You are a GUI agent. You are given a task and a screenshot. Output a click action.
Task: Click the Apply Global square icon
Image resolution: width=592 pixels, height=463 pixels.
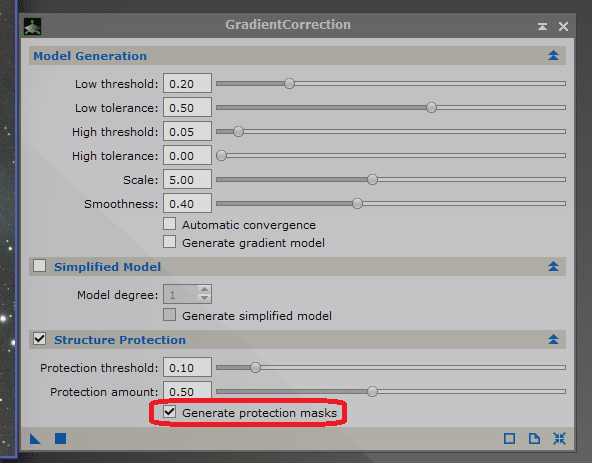[60, 438]
